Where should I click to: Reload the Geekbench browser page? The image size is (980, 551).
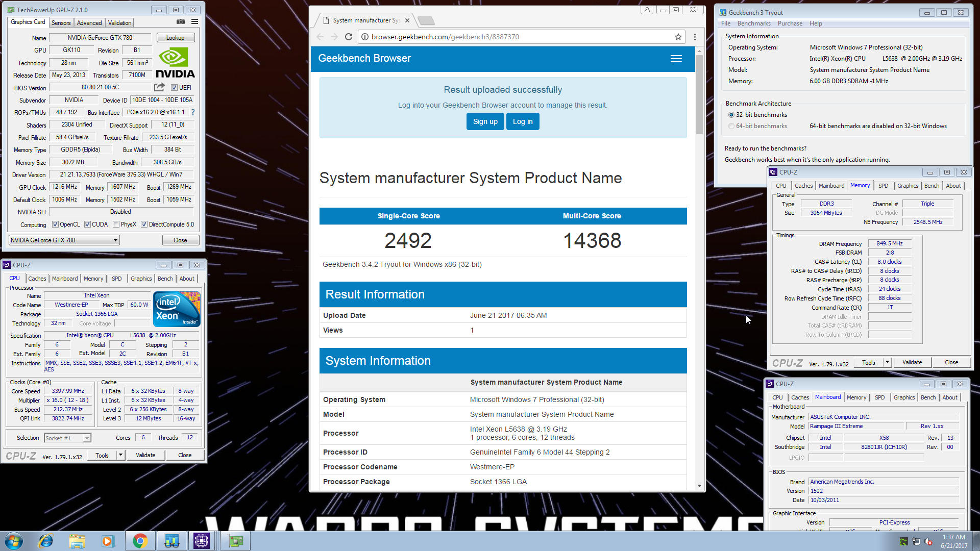[x=349, y=37]
